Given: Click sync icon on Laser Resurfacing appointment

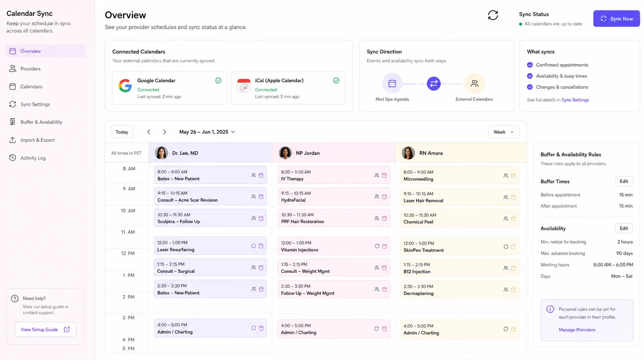Looking at the screenshot, I should (x=253, y=246).
